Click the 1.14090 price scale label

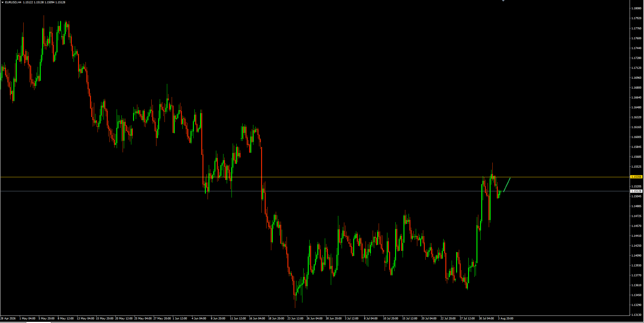coord(636,256)
